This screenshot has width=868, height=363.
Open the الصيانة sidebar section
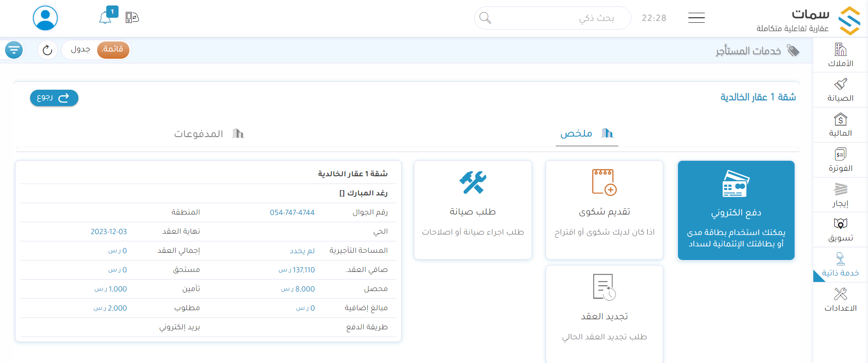(840, 90)
